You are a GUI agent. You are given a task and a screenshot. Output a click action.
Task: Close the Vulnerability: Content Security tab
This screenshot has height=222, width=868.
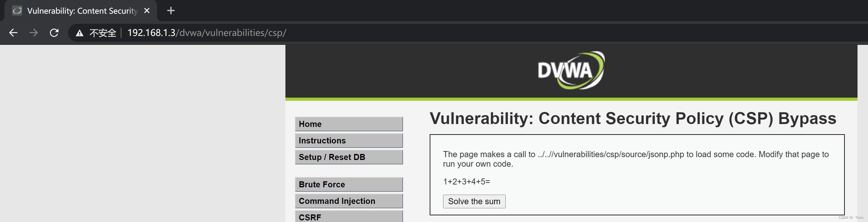pyautogui.click(x=147, y=11)
